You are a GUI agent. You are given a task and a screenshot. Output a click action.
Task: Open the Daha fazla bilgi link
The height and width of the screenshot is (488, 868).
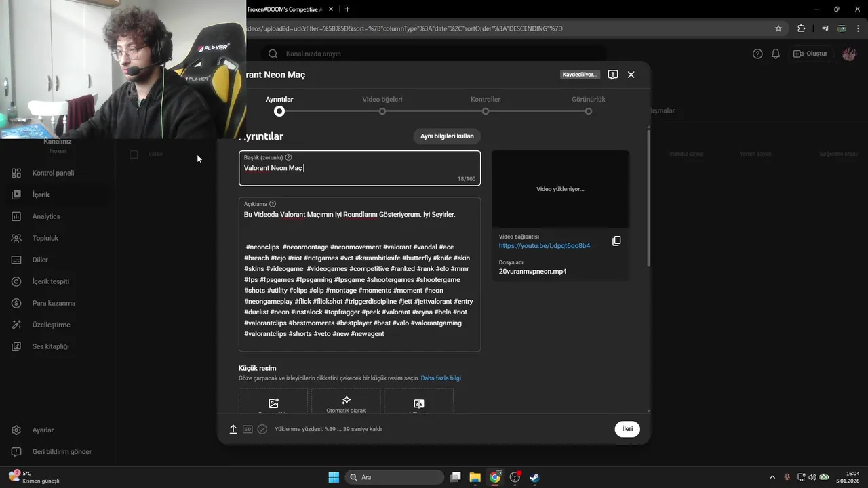[441, 378]
